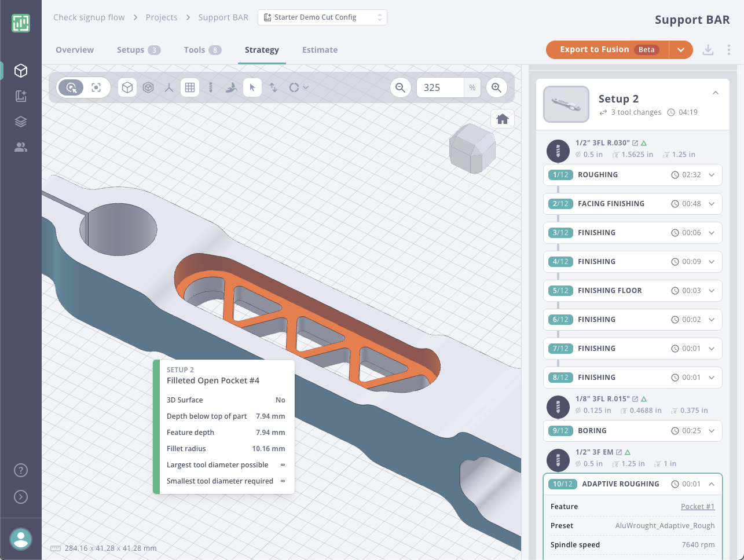Open the Starter Demo Cut Config selector
Viewport: 744px width, 560px height.
(322, 17)
